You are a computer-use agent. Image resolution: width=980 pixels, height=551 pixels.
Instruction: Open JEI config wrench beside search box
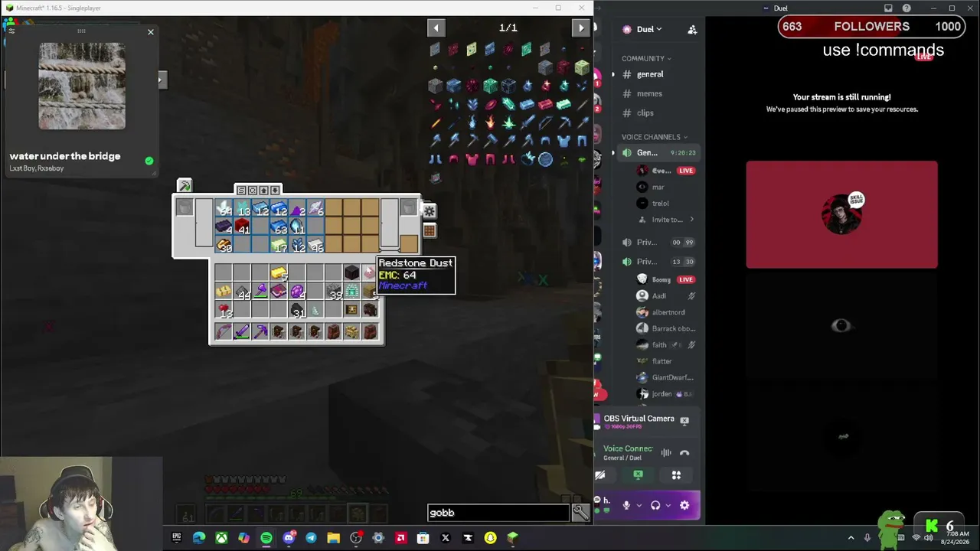[581, 513]
